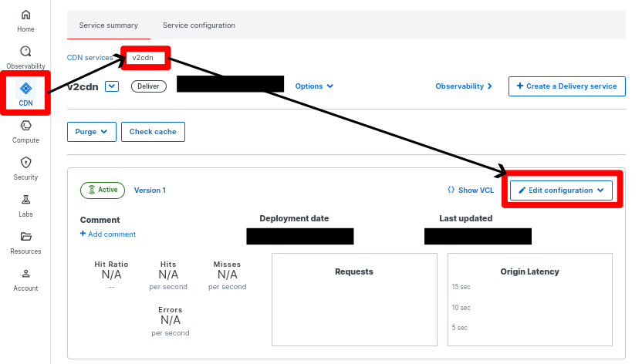Open the Observability link on the right

pyautogui.click(x=464, y=86)
